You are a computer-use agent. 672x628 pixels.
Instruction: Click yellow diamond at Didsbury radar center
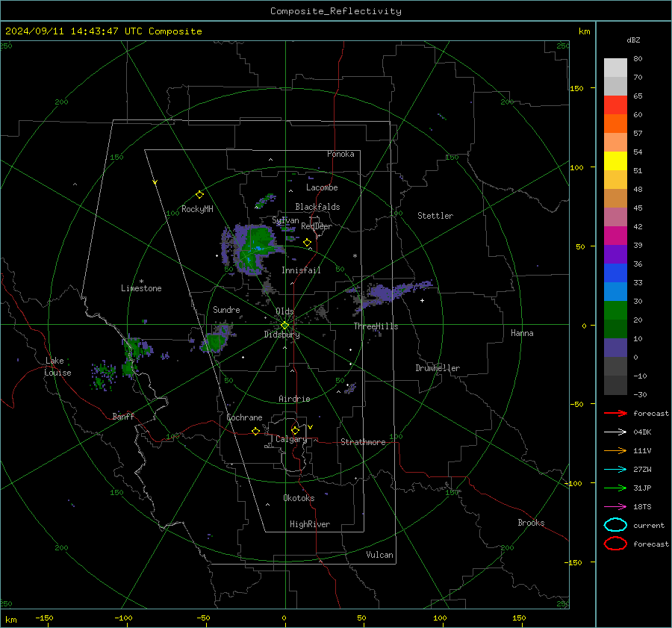285,326
